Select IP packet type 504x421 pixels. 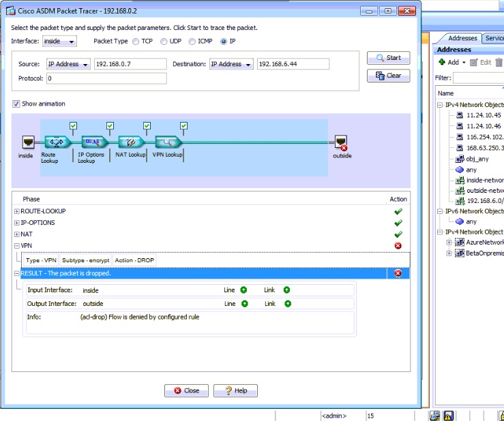(x=224, y=42)
